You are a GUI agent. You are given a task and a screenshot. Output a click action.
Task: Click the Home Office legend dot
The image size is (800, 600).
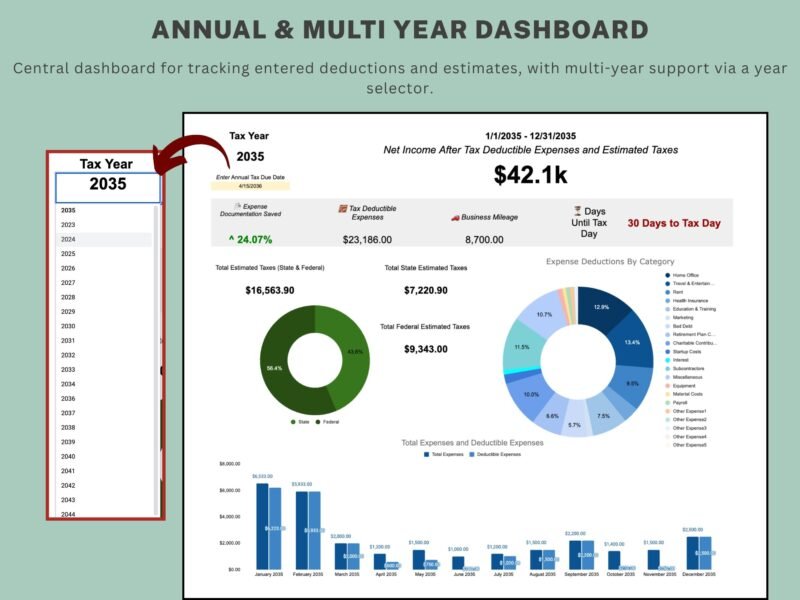[667, 275]
